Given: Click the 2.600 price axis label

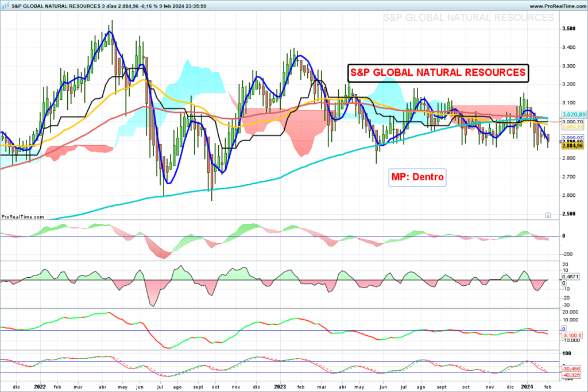Looking at the screenshot, I should [x=569, y=195].
